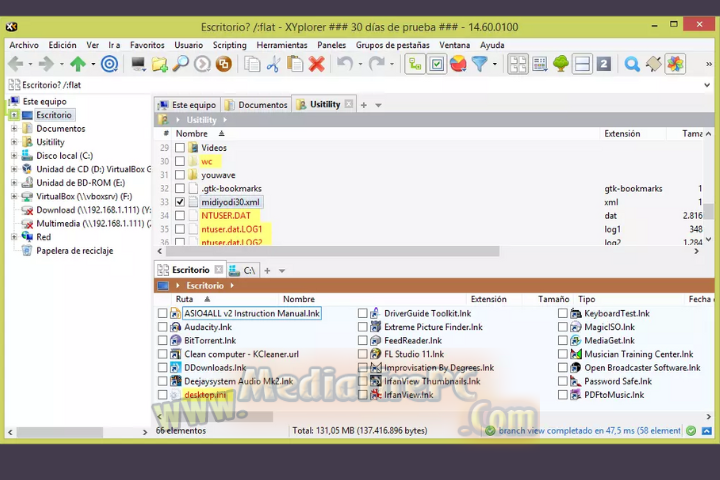Select the KeyboardTest.lnk file
Screen dimensions: 720x480
pyautogui.click(x=617, y=313)
